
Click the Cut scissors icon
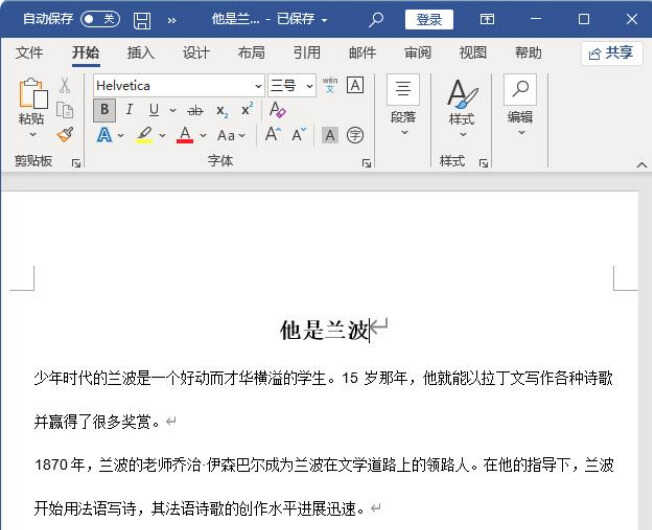pyautogui.click(x=65, y=86)
